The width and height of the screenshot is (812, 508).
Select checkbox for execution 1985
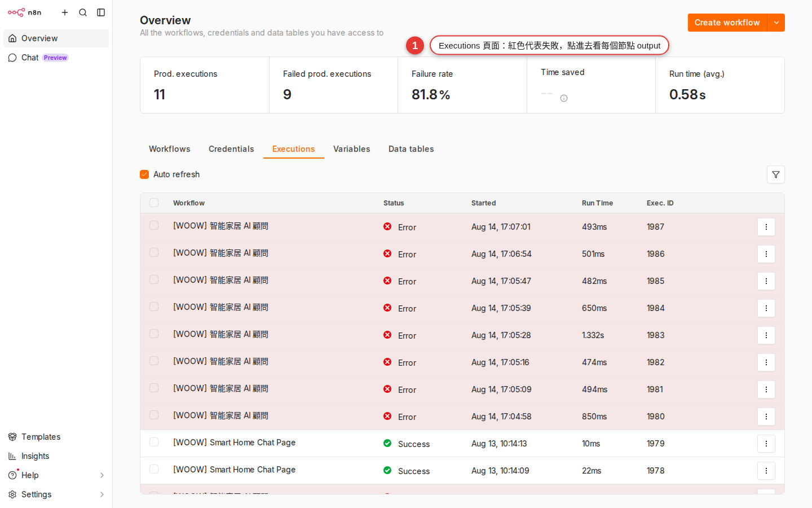(154, 279)
